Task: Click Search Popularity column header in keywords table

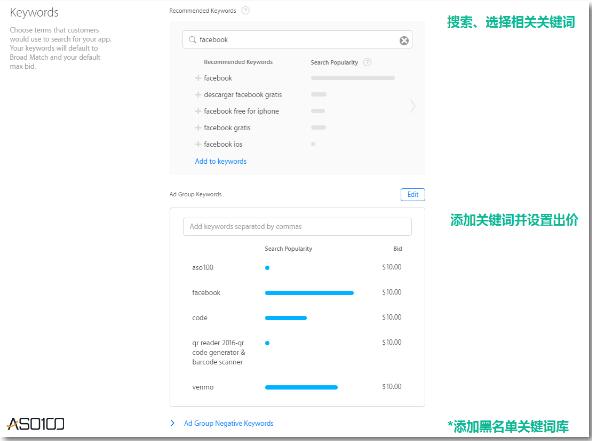Action: click(x=288, y=248)
